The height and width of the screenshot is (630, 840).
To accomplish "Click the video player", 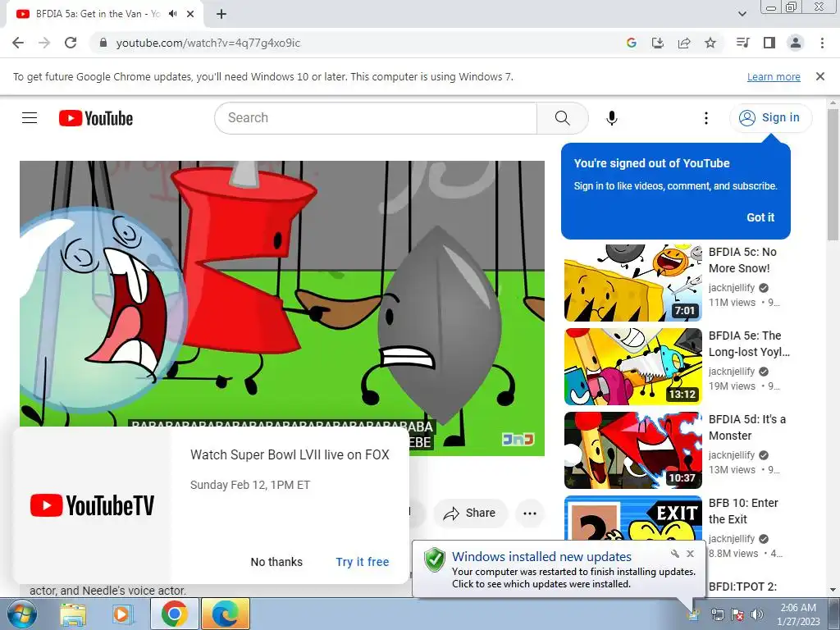I will point(282,308).
